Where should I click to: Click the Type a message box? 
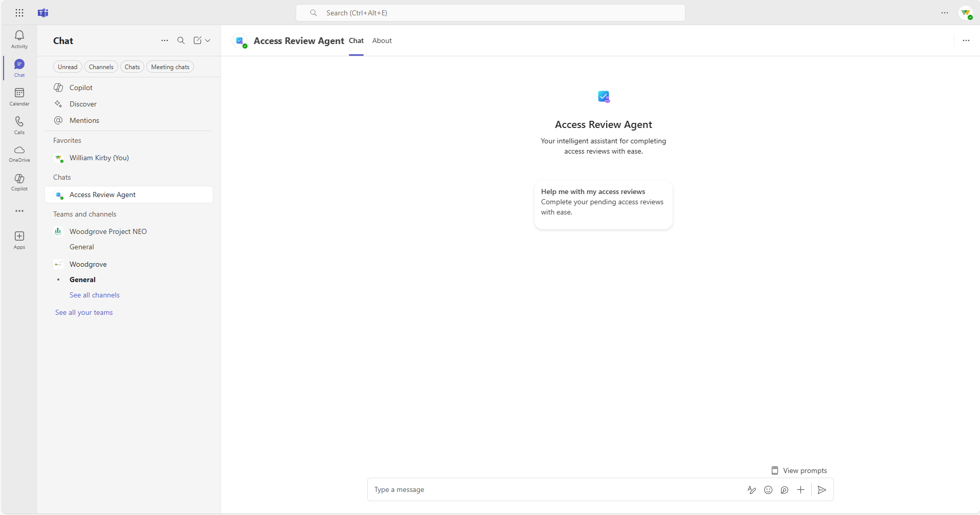(558, 490)
